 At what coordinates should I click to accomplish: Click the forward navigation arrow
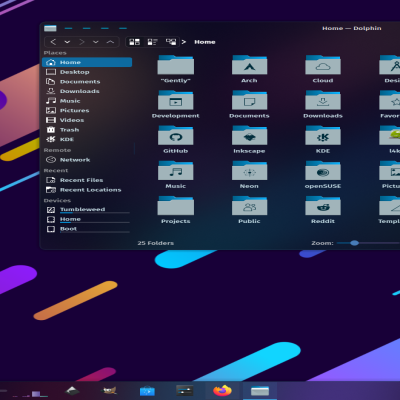(x=82, y=42)
